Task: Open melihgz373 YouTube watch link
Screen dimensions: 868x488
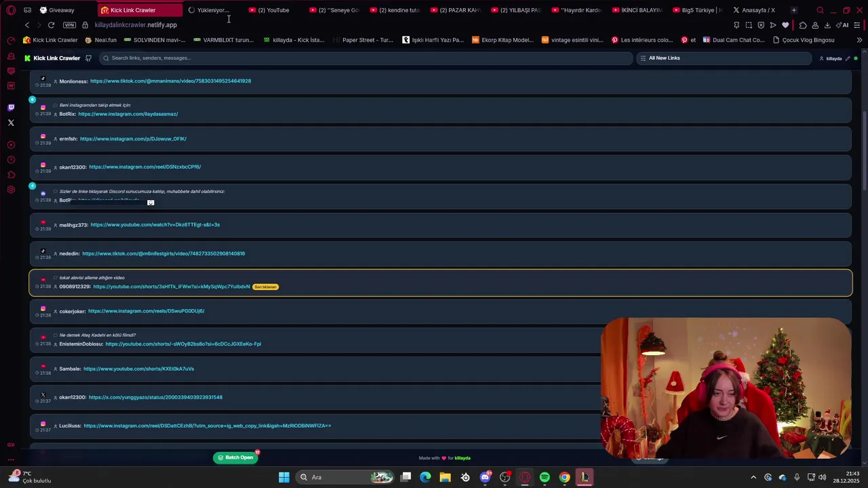Action: click(155, 225)
